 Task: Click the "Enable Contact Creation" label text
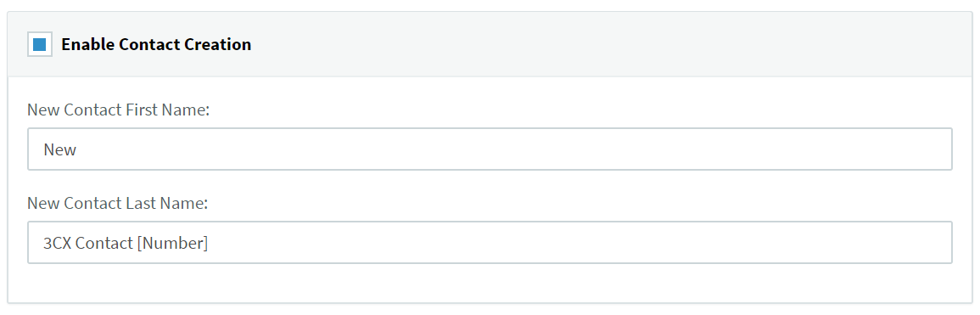coord(156,44)
